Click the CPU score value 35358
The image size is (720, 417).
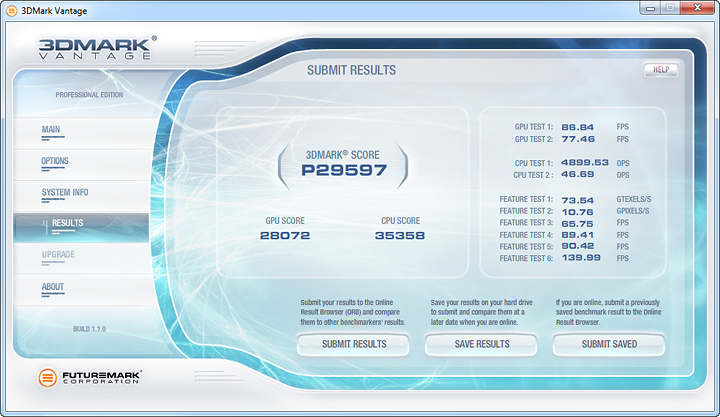pos(399,236)
